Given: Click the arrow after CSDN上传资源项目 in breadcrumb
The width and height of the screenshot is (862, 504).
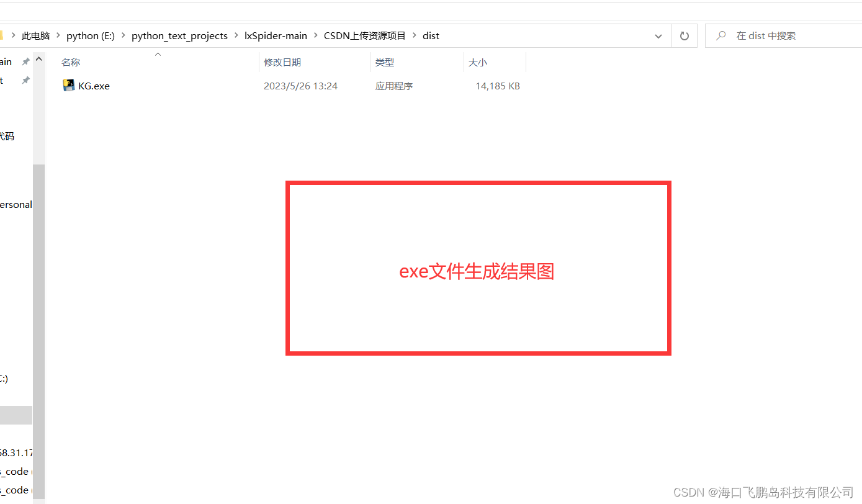Looking at the screenshot, I should [x=415, y=35].
